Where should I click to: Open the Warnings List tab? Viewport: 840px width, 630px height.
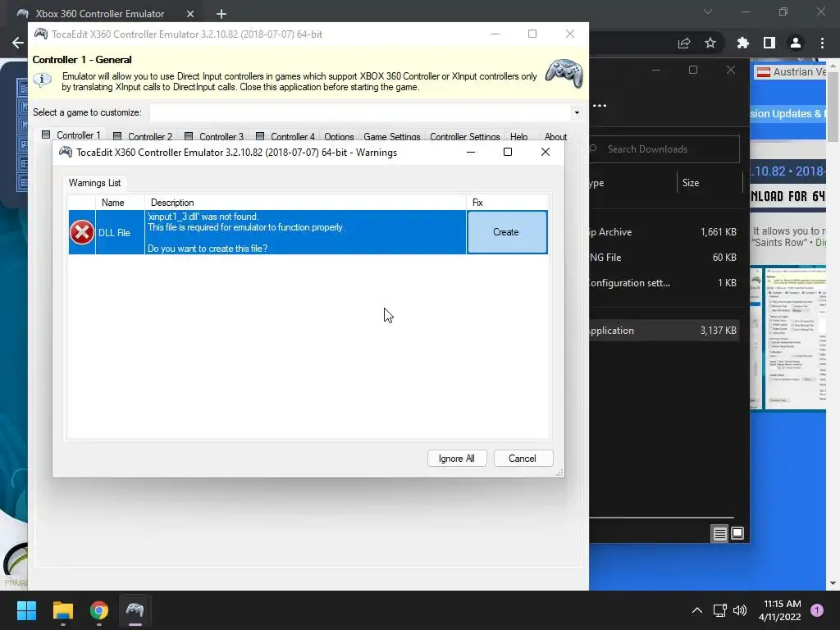pos(95,183)
